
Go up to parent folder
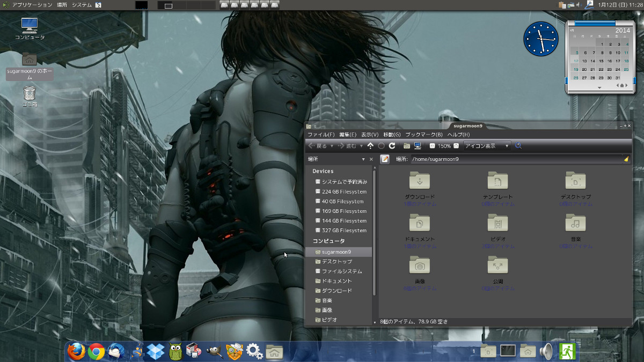click(x=370, y=146)
